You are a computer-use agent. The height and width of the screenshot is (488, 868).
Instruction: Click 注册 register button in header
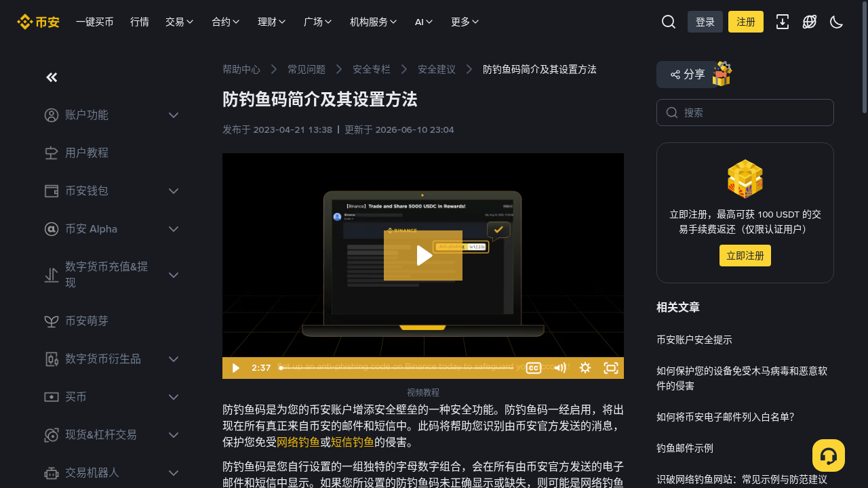pos(746,22)
